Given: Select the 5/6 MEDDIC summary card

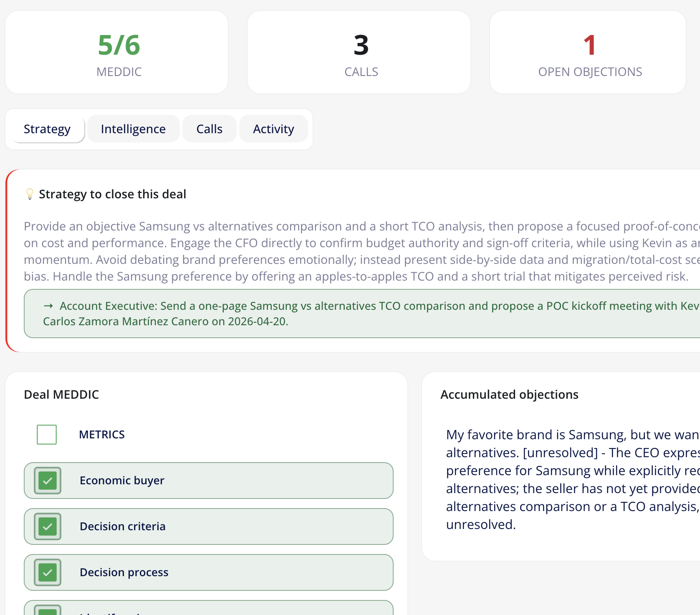Looking at the screenshot, I should (x=117, y=52).
